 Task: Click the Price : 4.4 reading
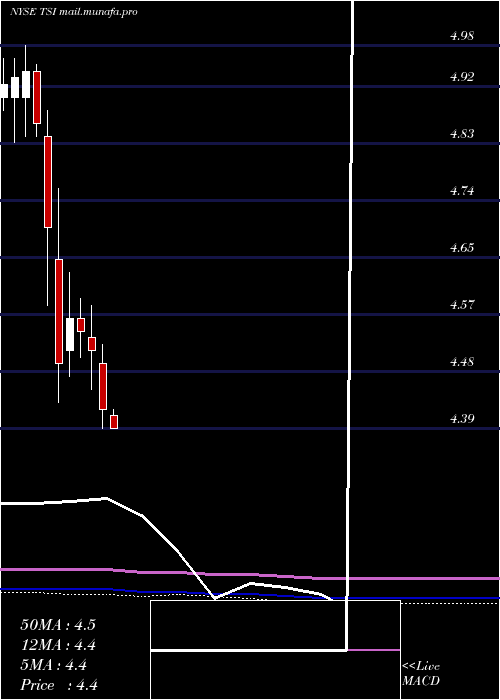click(59, 685)
